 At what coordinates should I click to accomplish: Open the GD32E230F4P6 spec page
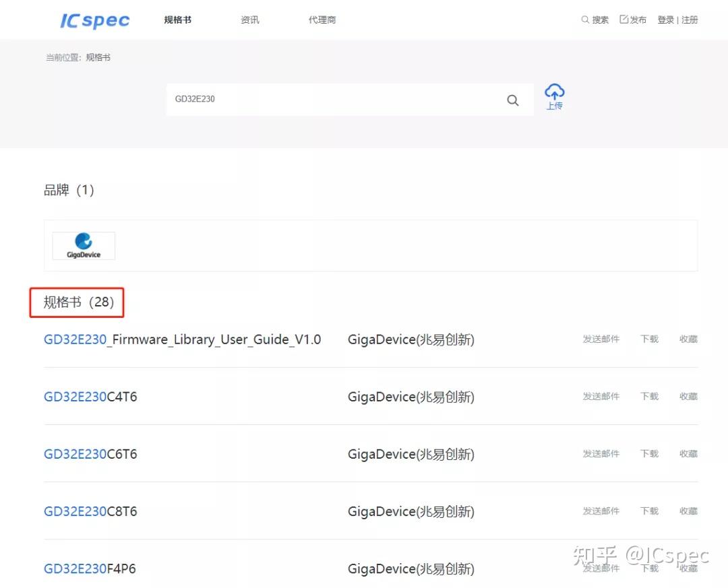pos(90,568)
